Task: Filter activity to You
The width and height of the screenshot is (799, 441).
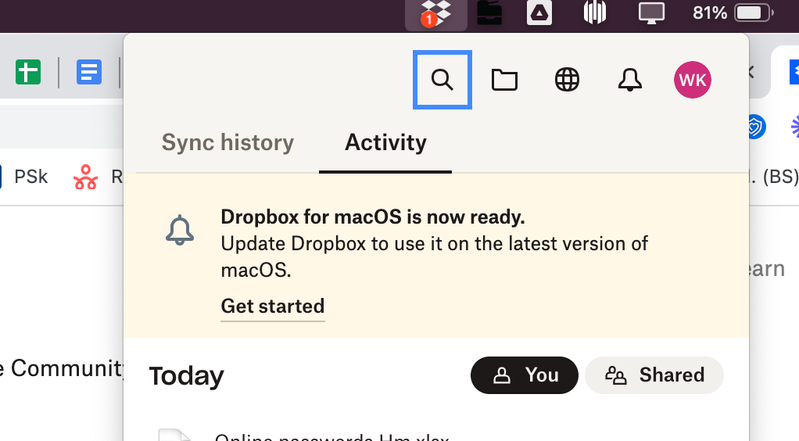Action: 525,375
